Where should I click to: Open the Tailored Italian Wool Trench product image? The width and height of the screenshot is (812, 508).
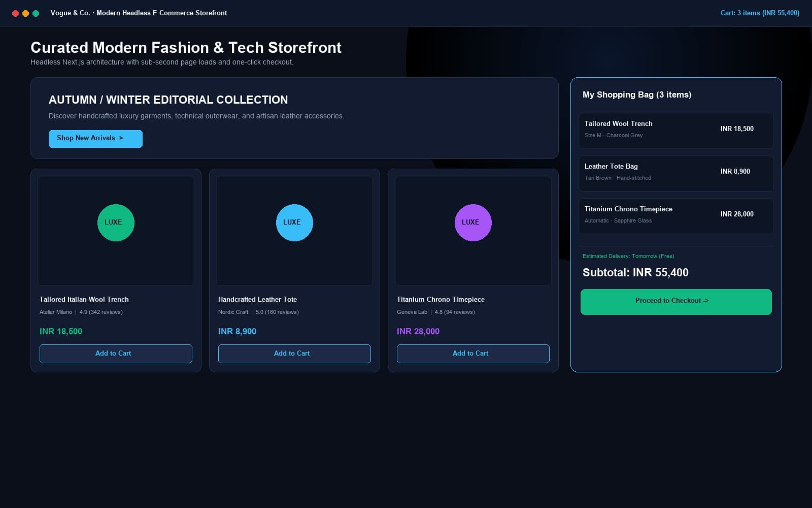(116, 231)
